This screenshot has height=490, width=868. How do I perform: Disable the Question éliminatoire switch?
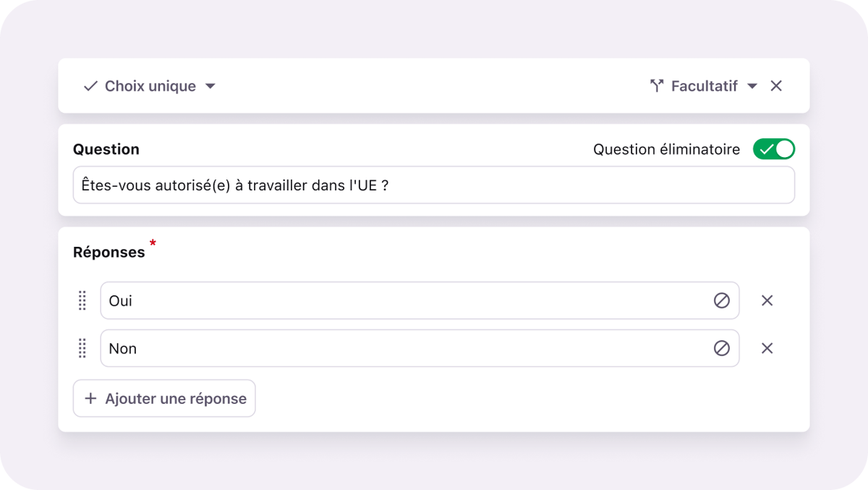point(773,149)
